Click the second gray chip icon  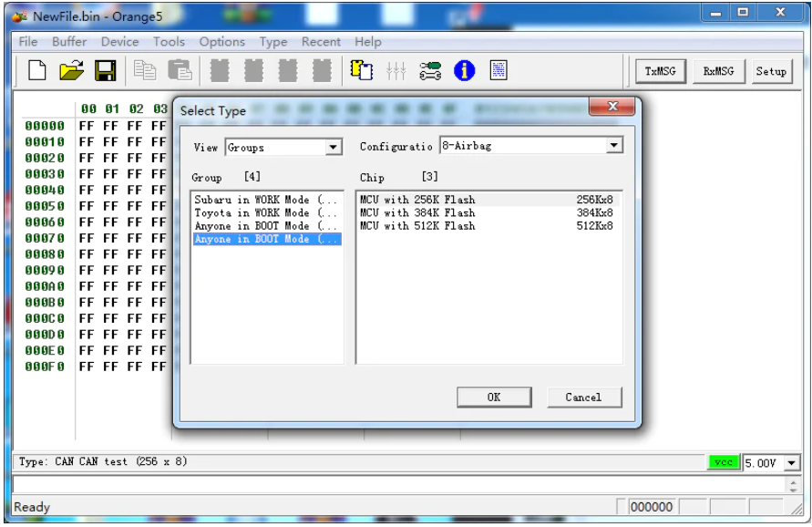[253, 70]
